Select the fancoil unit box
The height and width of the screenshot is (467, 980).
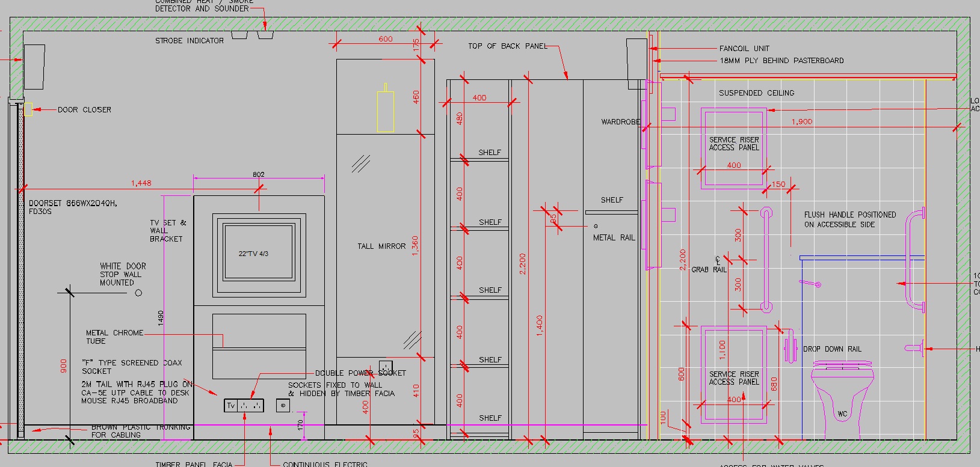point(636,64)
